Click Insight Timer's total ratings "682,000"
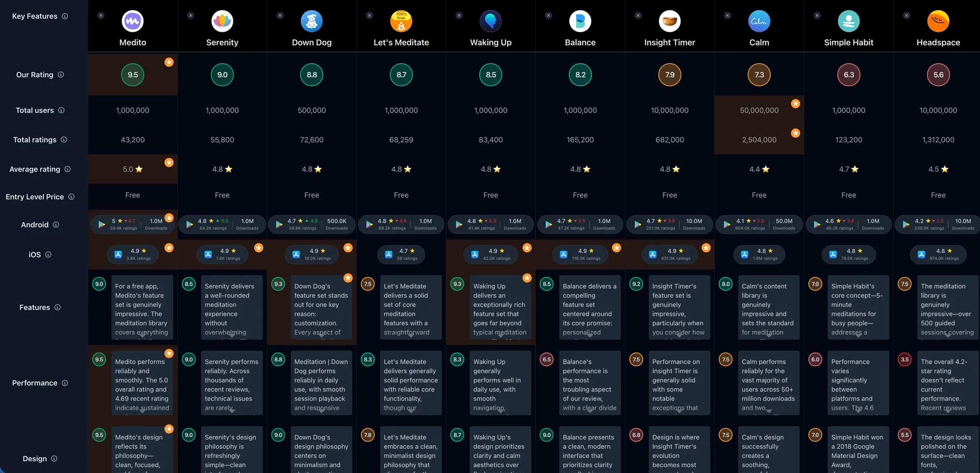This screenshot has height=473, width=980. coord(670,140)
